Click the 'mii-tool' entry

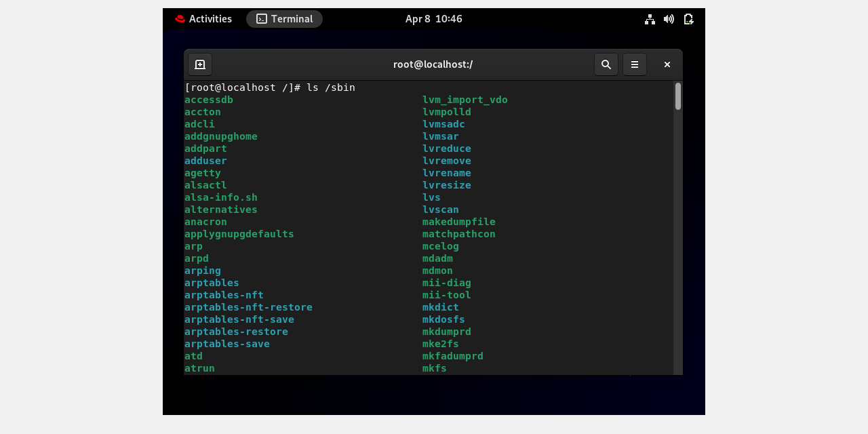[447, 295]
